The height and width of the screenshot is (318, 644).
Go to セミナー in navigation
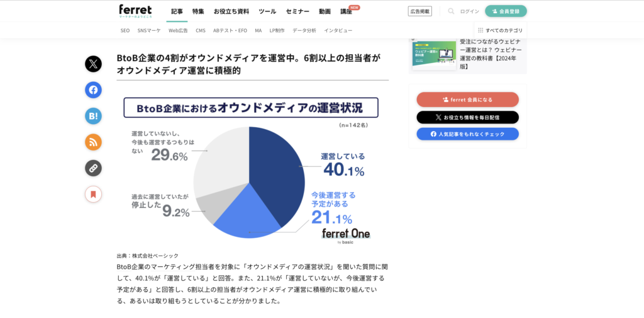pos(297,11)
